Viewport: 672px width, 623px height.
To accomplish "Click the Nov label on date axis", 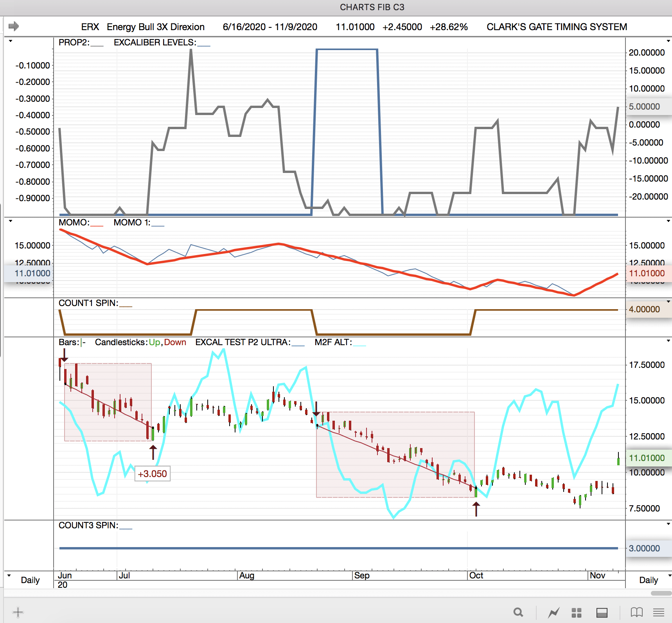I will tap(597, 575).
